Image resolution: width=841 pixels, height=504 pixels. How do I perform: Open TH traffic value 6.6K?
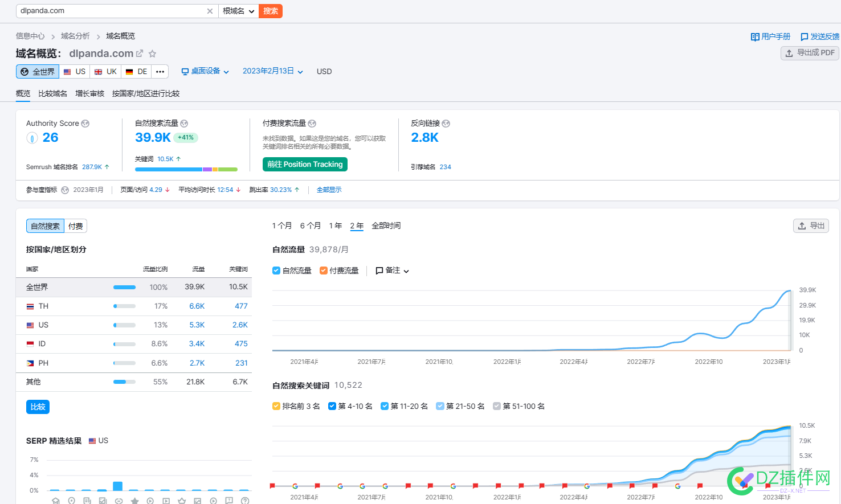(x=197, y=306)
